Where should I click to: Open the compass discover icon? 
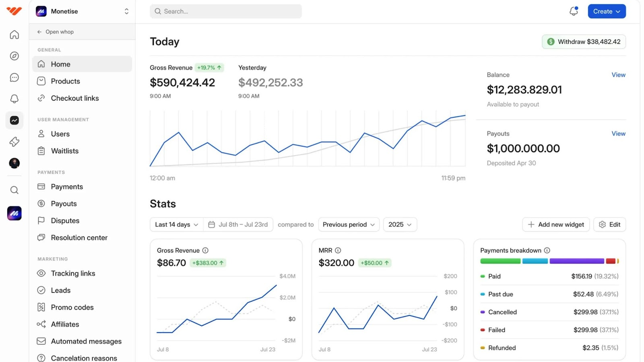coord(14,56)
